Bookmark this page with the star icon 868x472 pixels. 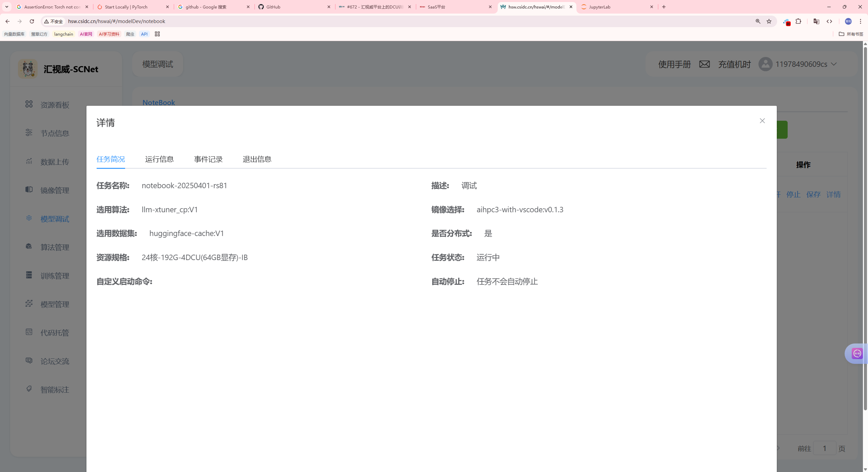769,21
